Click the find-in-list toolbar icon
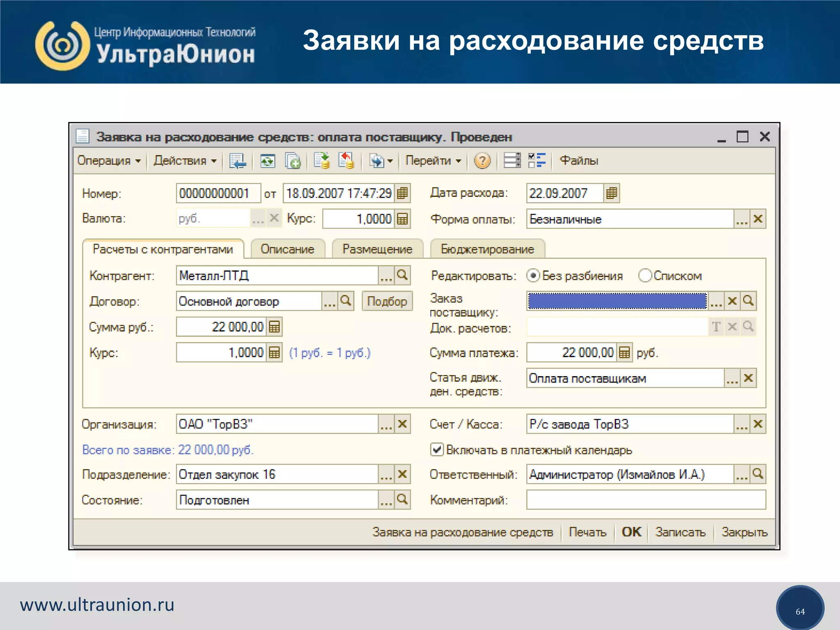 point(237,160)
